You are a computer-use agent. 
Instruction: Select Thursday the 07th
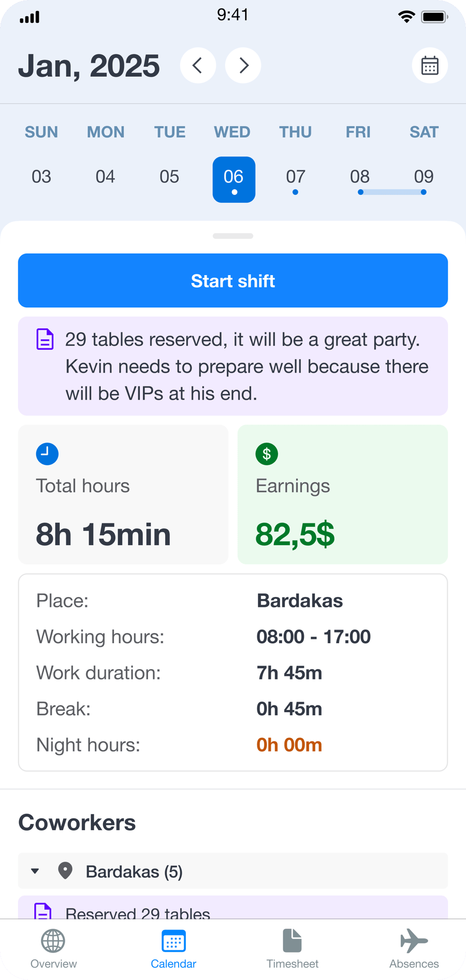[295, 177]
